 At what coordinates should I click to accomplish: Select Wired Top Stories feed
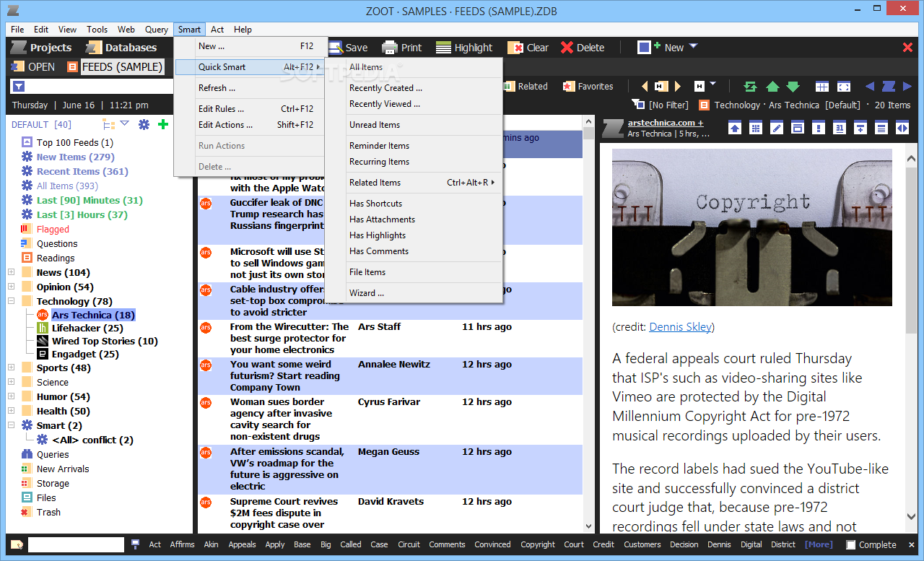point(105,341)
